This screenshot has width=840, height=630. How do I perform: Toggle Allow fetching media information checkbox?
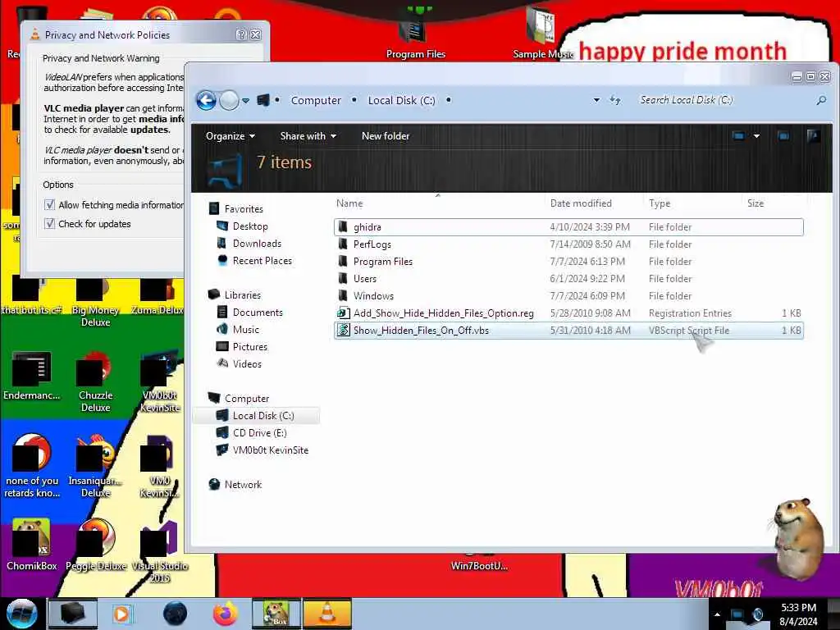pyautogui.click(x=49, y=204)
